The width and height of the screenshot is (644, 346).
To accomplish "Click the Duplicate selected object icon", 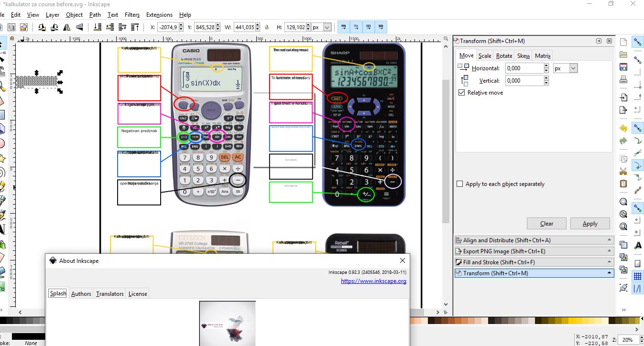I will click(x=623, y=245).
